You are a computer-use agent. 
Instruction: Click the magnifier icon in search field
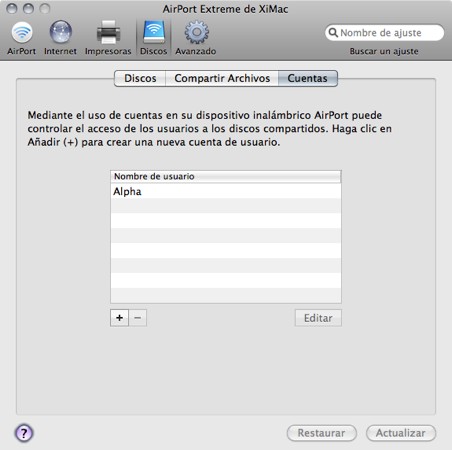click(333, 32)
